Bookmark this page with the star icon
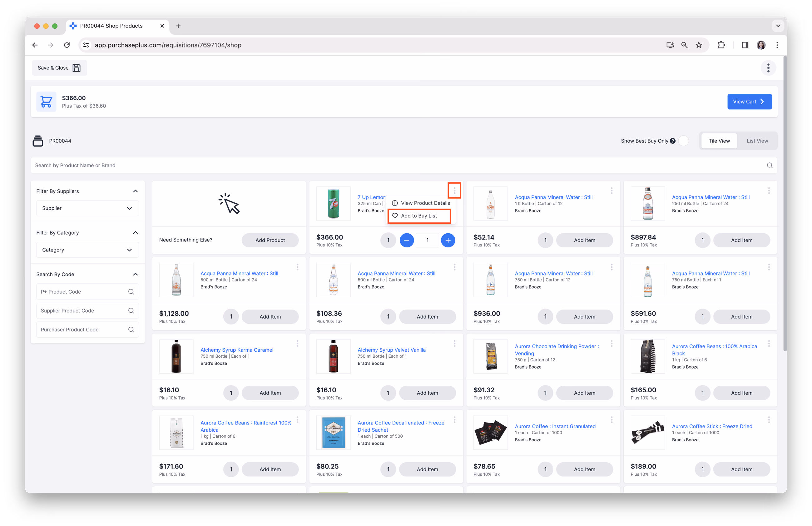This screenshot has height=526, width=812. pos(698,45)
